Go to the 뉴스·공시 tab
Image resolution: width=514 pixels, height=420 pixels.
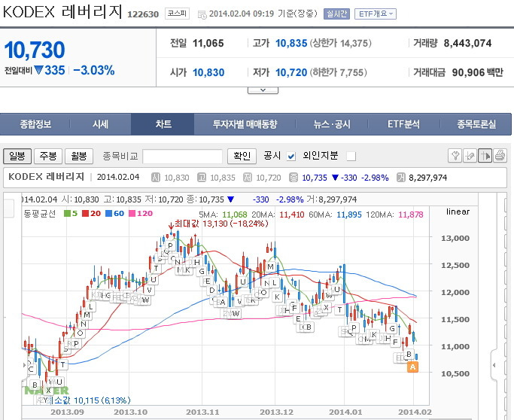pos(332,124)
